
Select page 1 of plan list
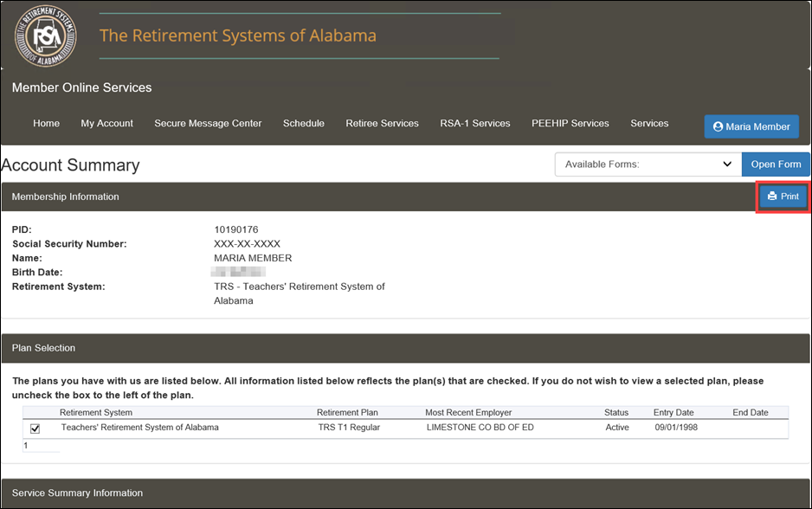26,446
